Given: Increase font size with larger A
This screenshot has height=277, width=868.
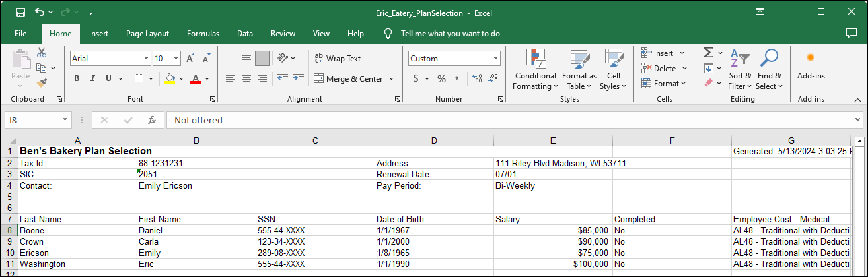Looking at the screenshot, I should 190,59.
